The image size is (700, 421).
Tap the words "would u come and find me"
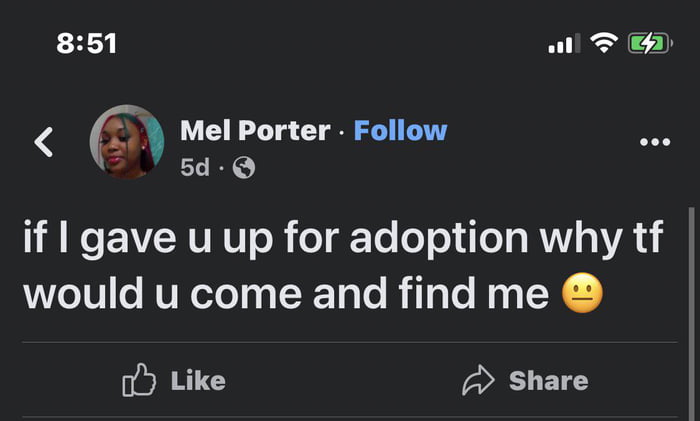(x=285, y=295)
